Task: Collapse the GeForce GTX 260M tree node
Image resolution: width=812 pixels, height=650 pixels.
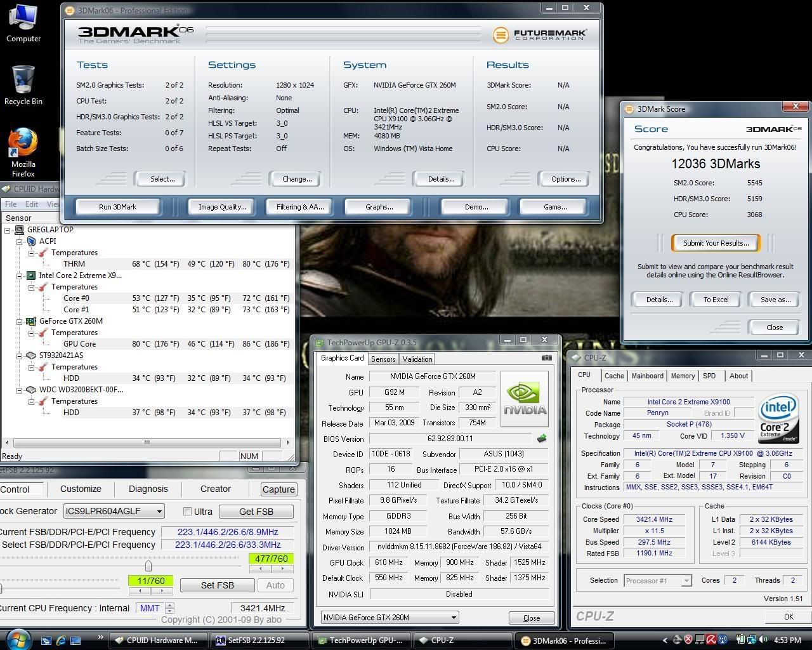Action: tap(20, 321)
